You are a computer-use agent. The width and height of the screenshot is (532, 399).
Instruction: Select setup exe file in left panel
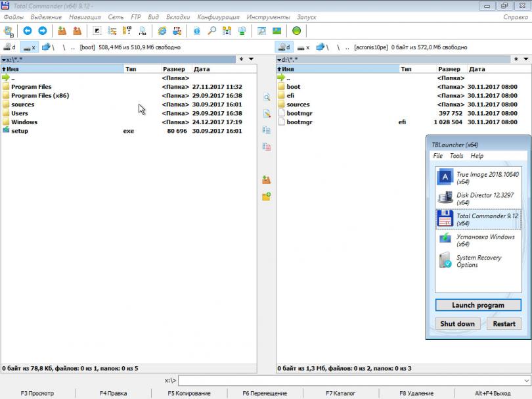point(128,131)
